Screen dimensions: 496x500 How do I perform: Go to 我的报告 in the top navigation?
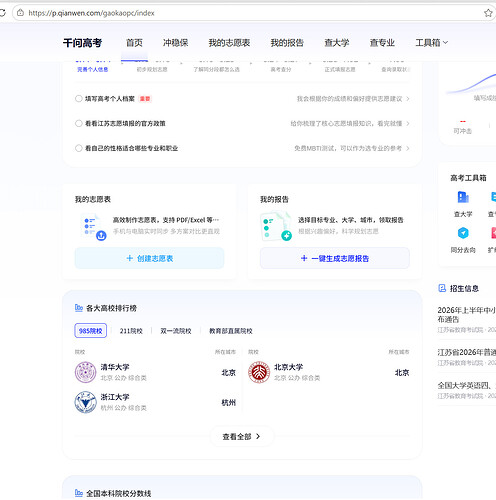coord(287,43)
